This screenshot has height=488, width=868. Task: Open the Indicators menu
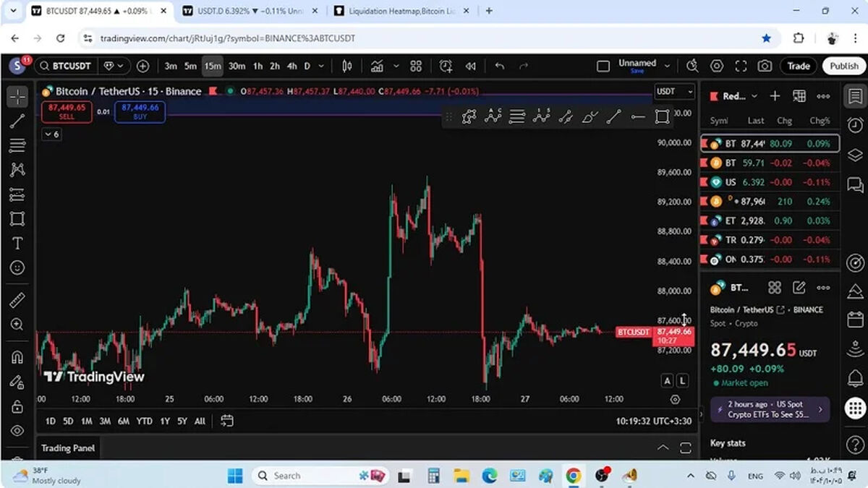pos(377,66)
